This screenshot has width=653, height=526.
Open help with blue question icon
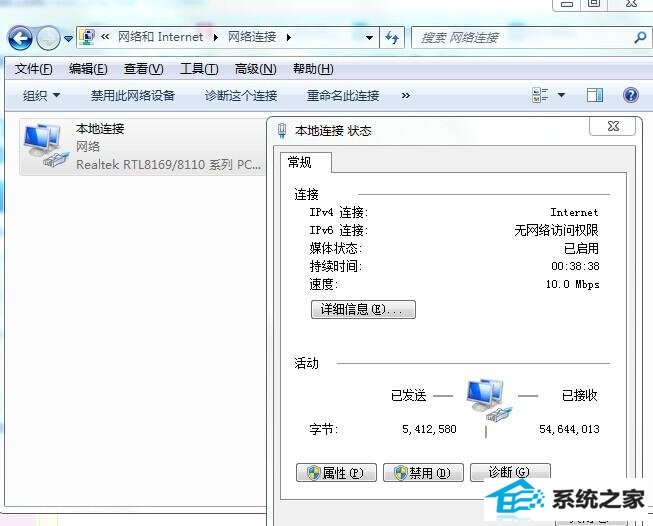coord(631,95)
